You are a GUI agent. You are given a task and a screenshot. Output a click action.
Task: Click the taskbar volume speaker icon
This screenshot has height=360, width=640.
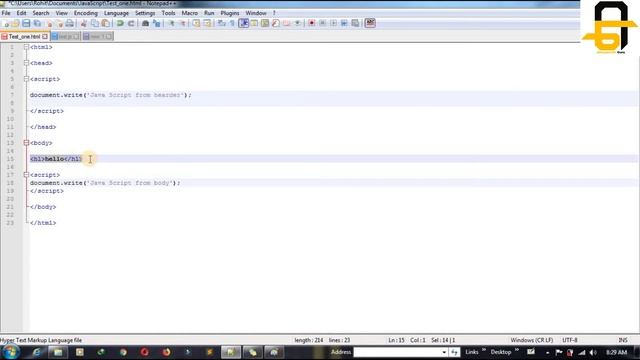coord(593,352)
